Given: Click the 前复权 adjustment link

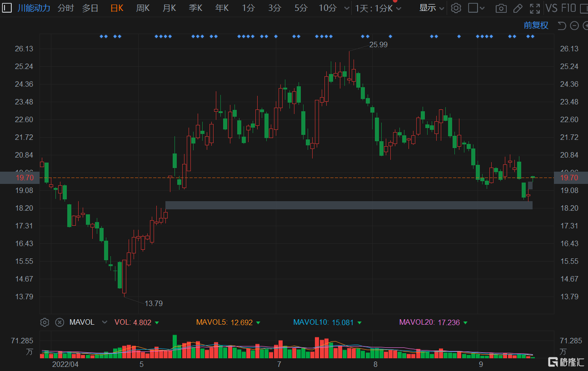Looking at the screenshot, I should 536,25.
